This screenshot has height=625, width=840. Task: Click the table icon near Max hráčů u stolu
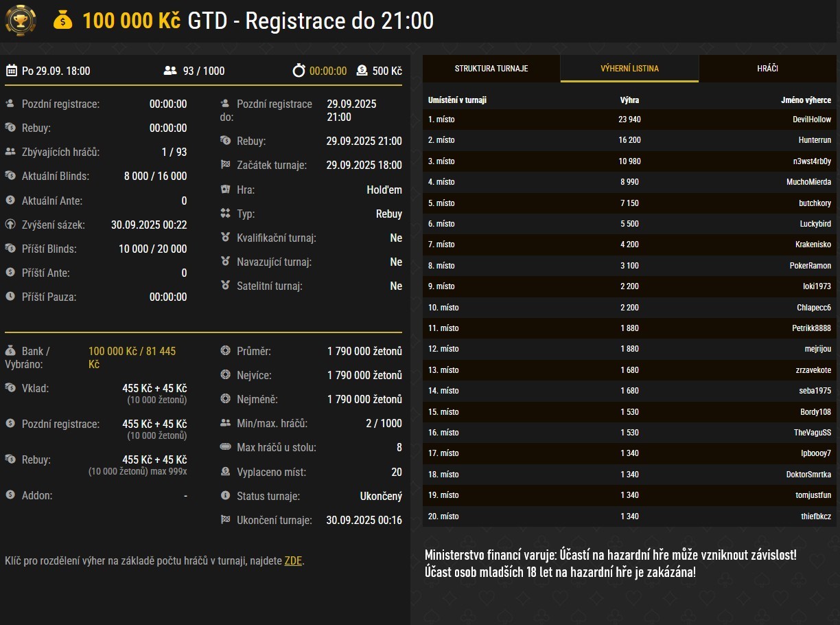coord(225,448)
